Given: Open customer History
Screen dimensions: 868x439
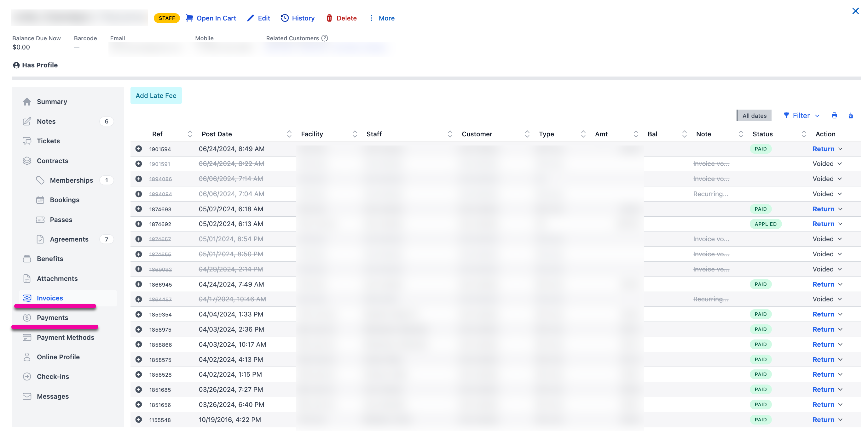Looking at the screenshot, I should [x=298, y=18].
